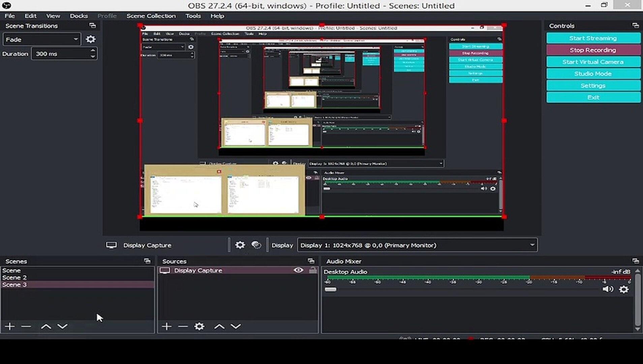
Task: Open the Tools menu
Action: coord(193,16)
